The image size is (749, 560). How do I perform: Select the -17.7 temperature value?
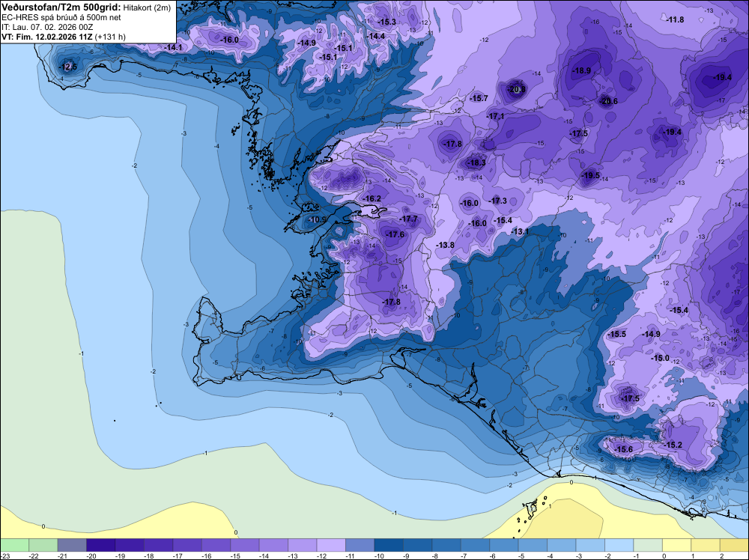pyautogui.click(x=408, y=219)
